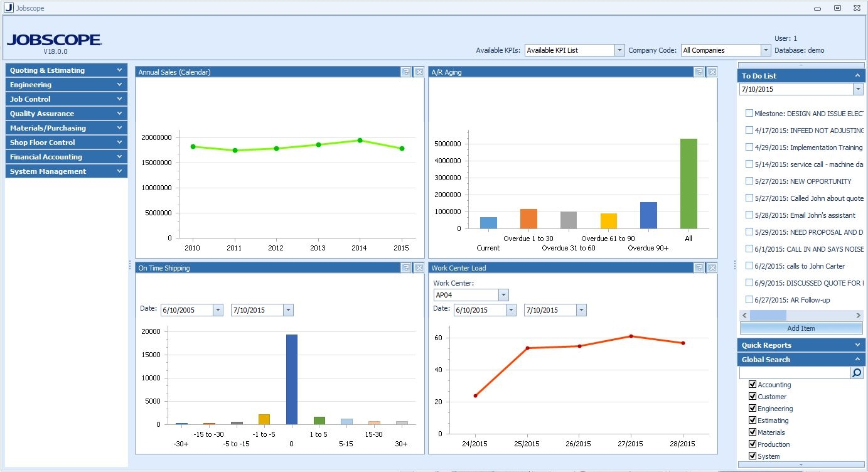Open the Company Code dropdown

pos(765,50)
